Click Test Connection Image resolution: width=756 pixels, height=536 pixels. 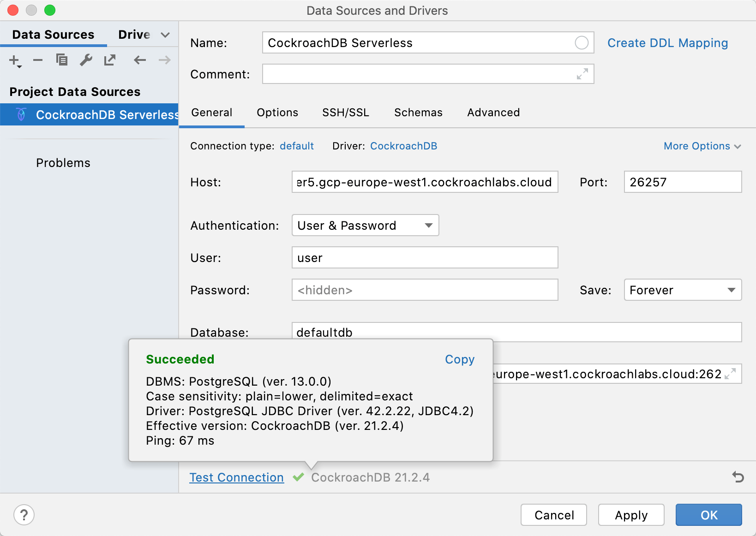coord(236,477)
